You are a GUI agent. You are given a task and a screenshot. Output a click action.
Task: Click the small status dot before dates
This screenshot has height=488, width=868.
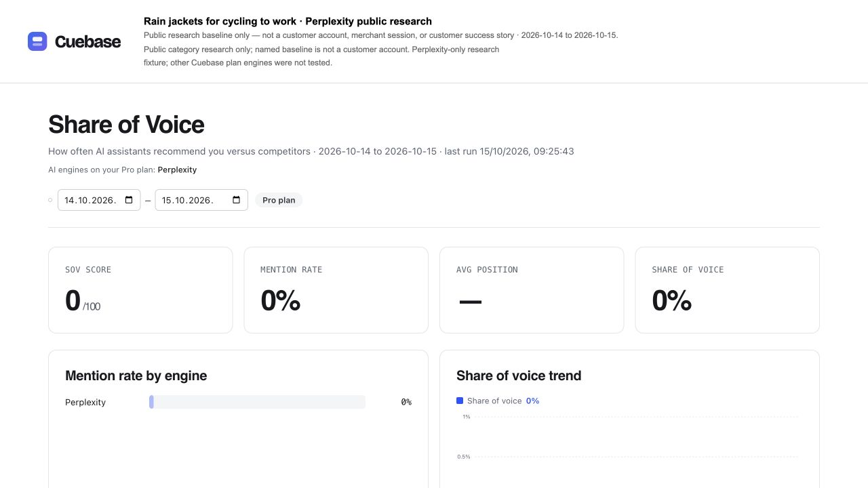point(50,200)
